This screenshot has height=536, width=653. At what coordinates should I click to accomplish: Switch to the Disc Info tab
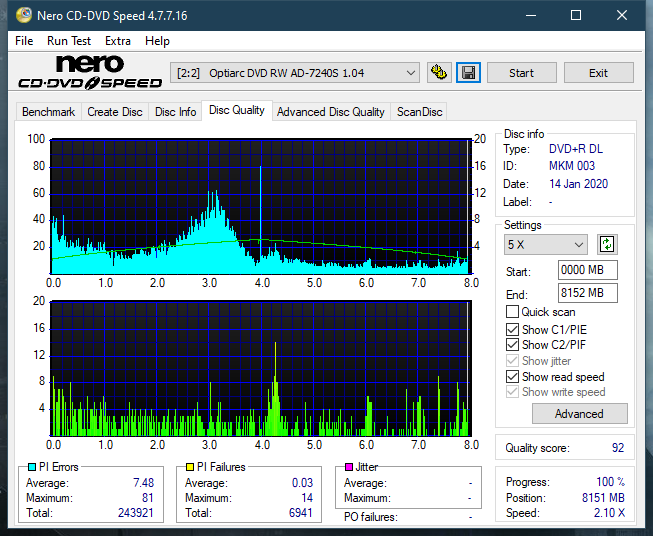click(x=175, y=112)
